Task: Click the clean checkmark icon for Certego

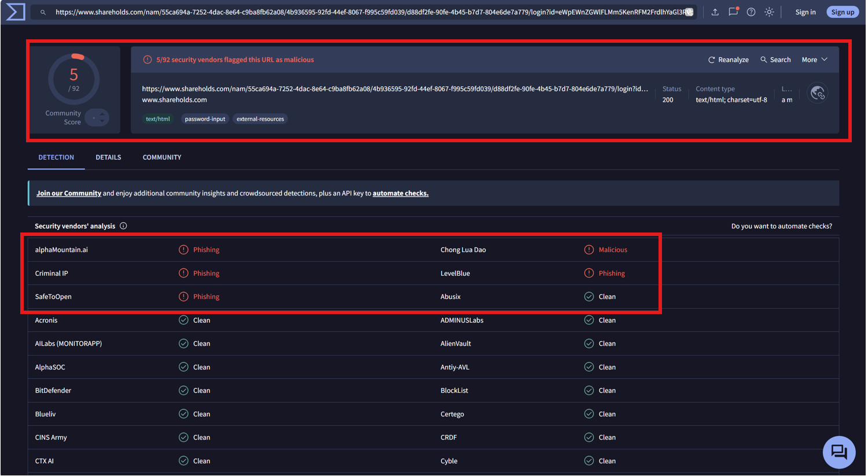Action: pos(589,414)
